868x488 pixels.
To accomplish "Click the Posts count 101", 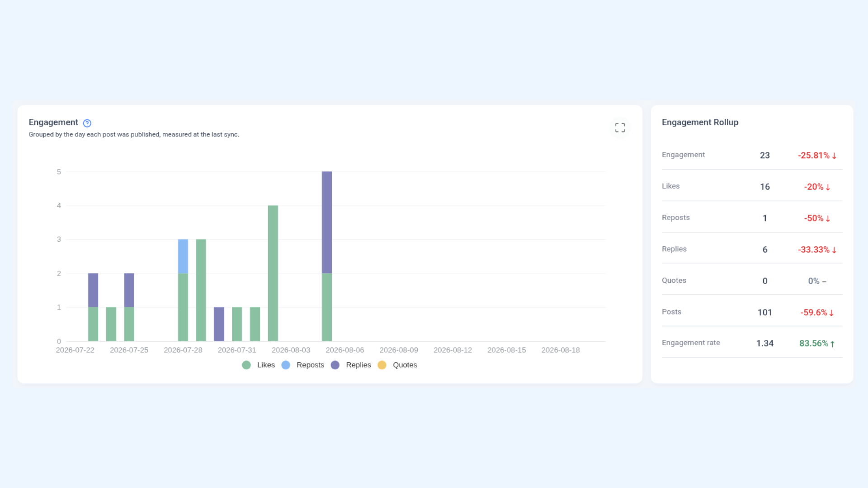I will tap(765, 312).
